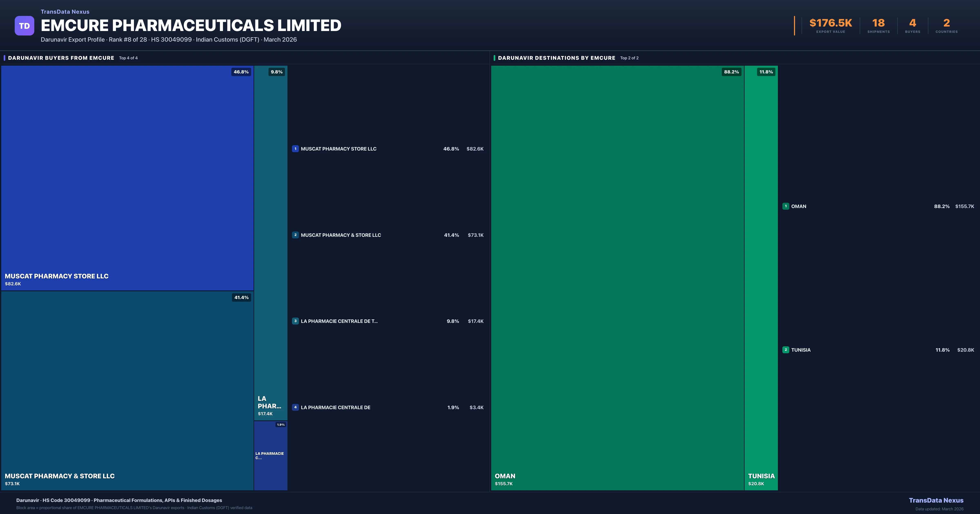Click the purple TD logo icon
The image size is (980, 514).
click(x=24, y=26)
